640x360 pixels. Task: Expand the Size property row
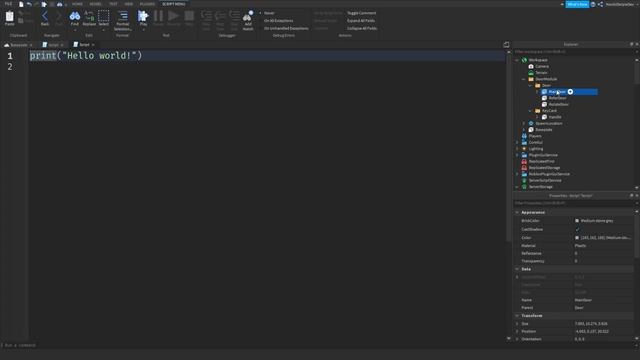point(517,324)
